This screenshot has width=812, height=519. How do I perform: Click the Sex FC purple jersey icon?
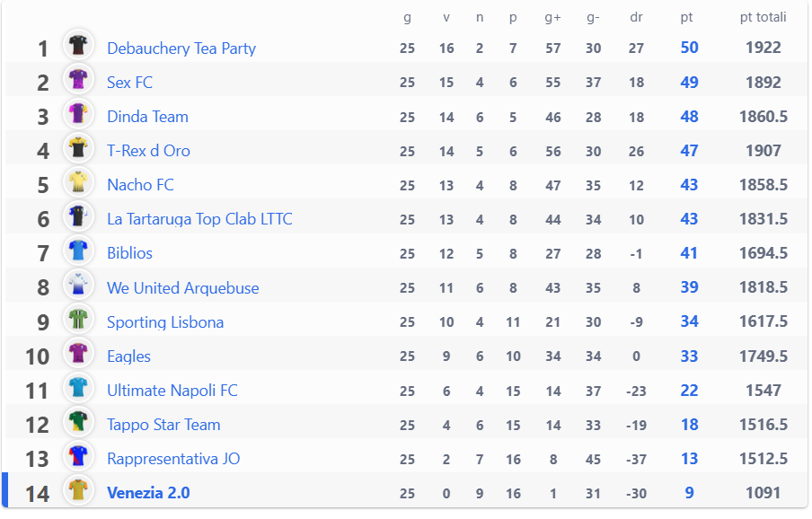pos(78,80)
